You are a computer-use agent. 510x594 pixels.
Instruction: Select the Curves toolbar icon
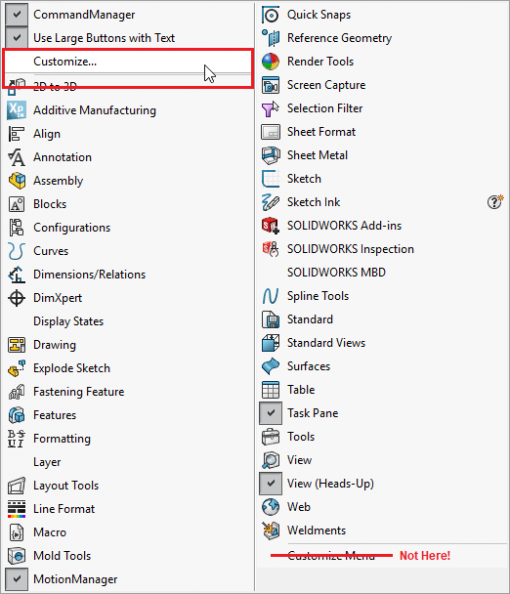[16, 251]
